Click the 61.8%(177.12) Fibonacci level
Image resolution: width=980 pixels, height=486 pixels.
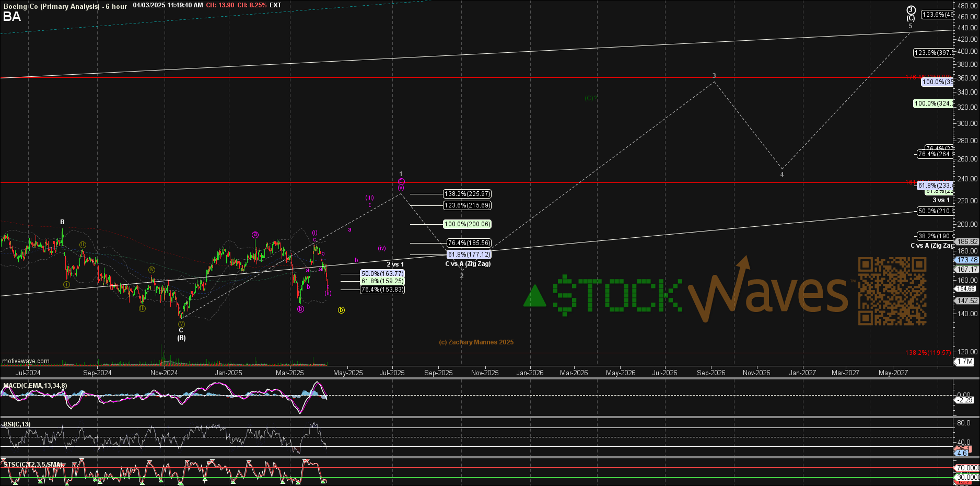(x=469, y=254)
